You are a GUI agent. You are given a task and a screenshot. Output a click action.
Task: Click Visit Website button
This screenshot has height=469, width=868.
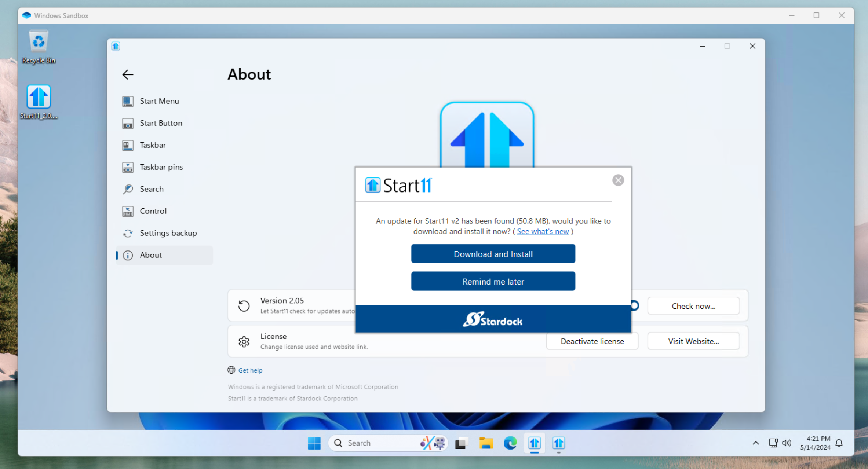693,341
